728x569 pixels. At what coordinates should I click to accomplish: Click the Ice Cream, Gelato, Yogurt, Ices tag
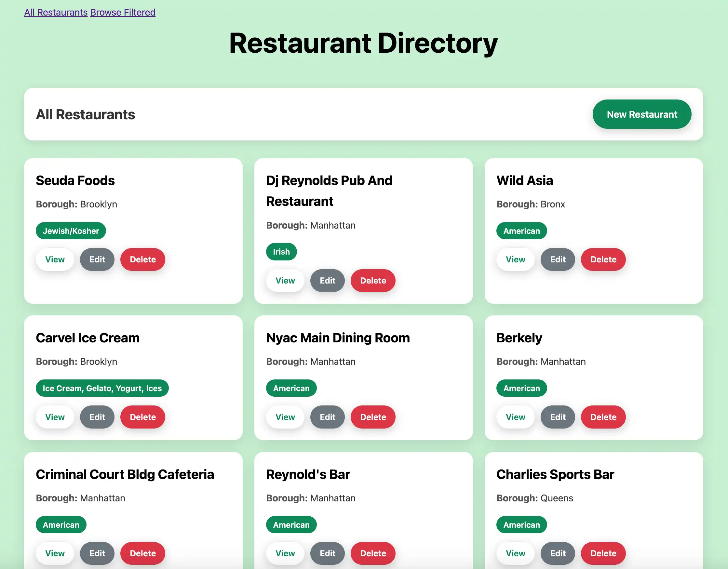point(102,388)
